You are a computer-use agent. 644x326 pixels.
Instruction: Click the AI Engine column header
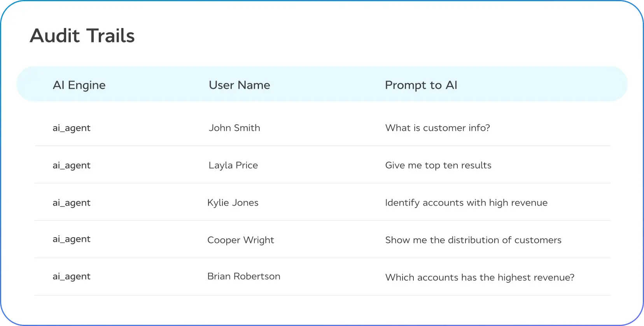click(x=79, y=85)
